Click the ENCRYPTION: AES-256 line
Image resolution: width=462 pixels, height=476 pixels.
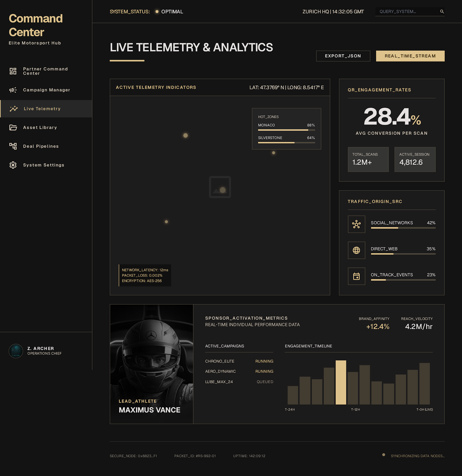pos(142,281)
